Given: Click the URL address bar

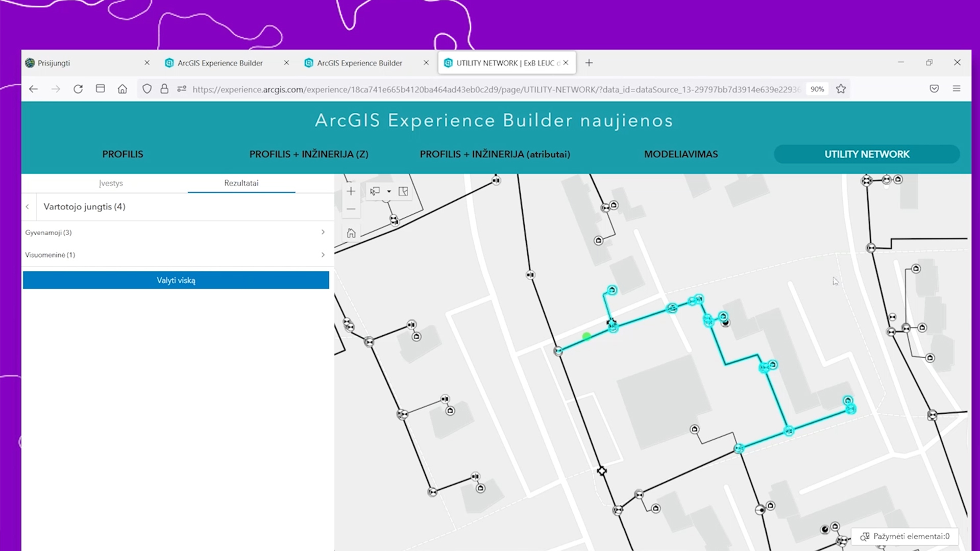Looking at the screenshot, I should (x=495, y=89).
